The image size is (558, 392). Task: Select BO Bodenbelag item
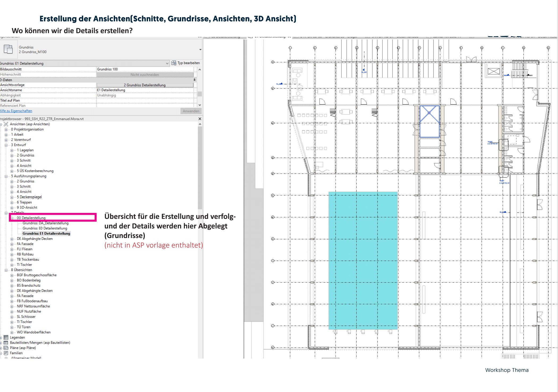(x=28, y=280)
